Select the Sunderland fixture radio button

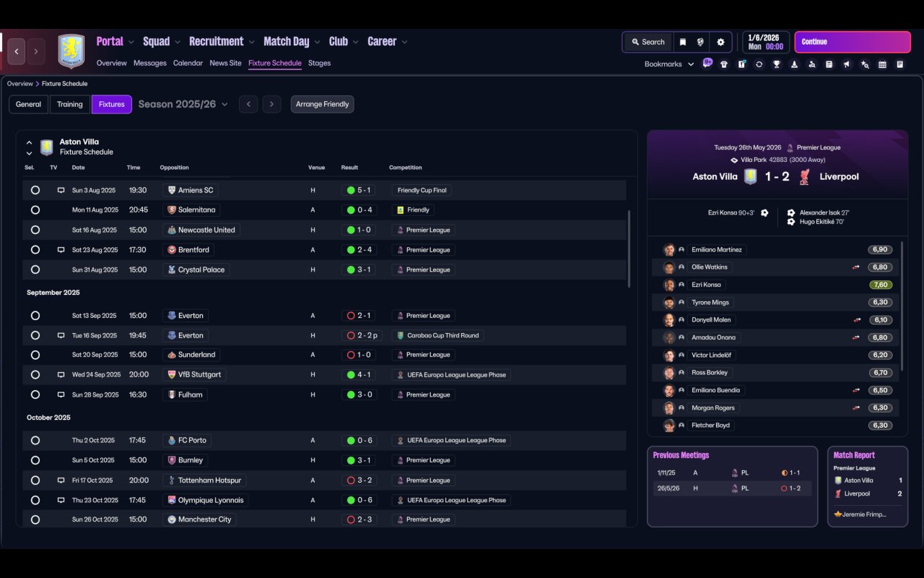[35, 355]
